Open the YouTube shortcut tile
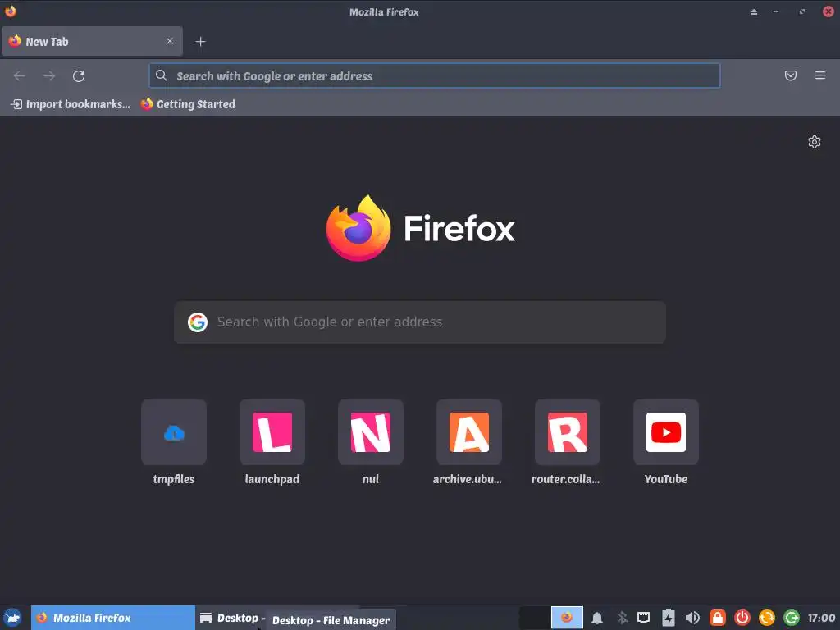840x630 pixels. pos(666,432)
